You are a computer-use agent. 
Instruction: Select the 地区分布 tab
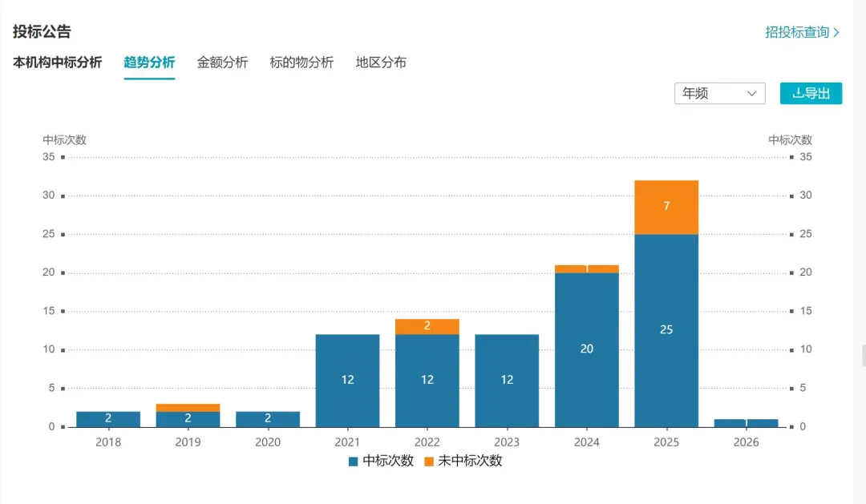click(x=381, y=62)
